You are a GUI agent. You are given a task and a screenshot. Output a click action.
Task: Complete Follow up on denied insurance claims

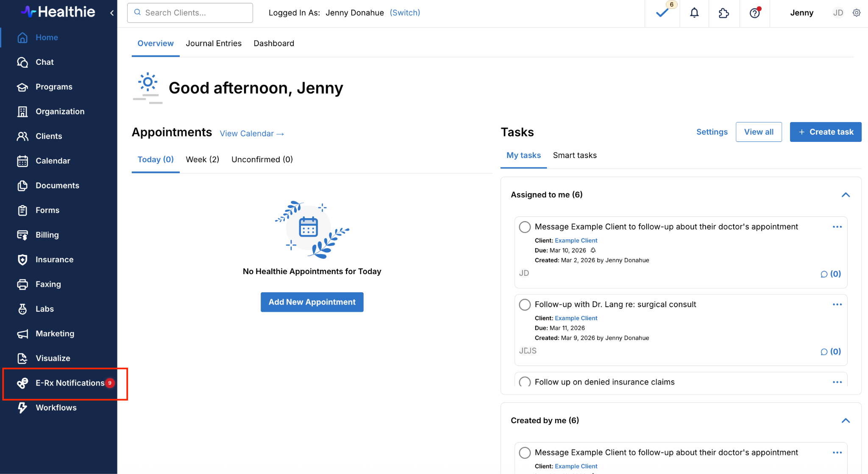pyautogui.click(x=525, y=382)
